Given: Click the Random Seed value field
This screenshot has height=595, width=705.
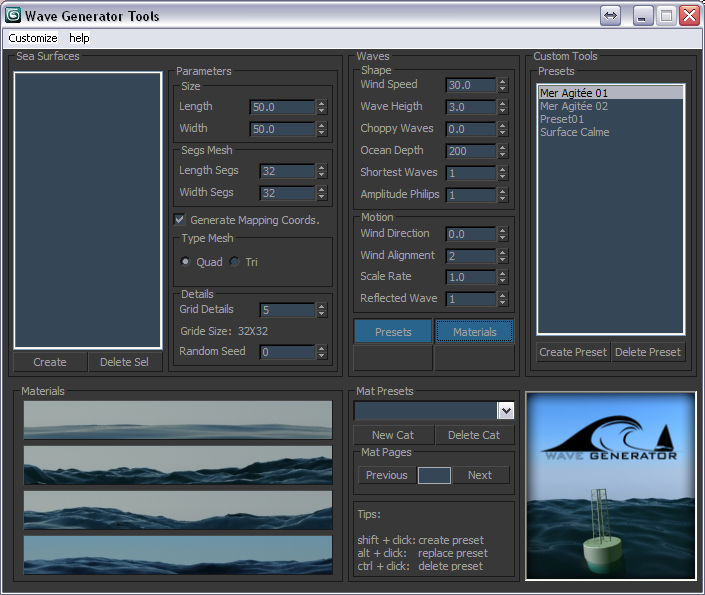Looking at the screenshot, I should click(287, 352).
